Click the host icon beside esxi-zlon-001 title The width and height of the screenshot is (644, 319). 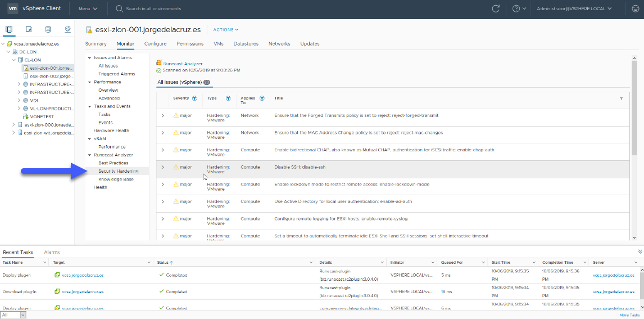tap(89, 30)
